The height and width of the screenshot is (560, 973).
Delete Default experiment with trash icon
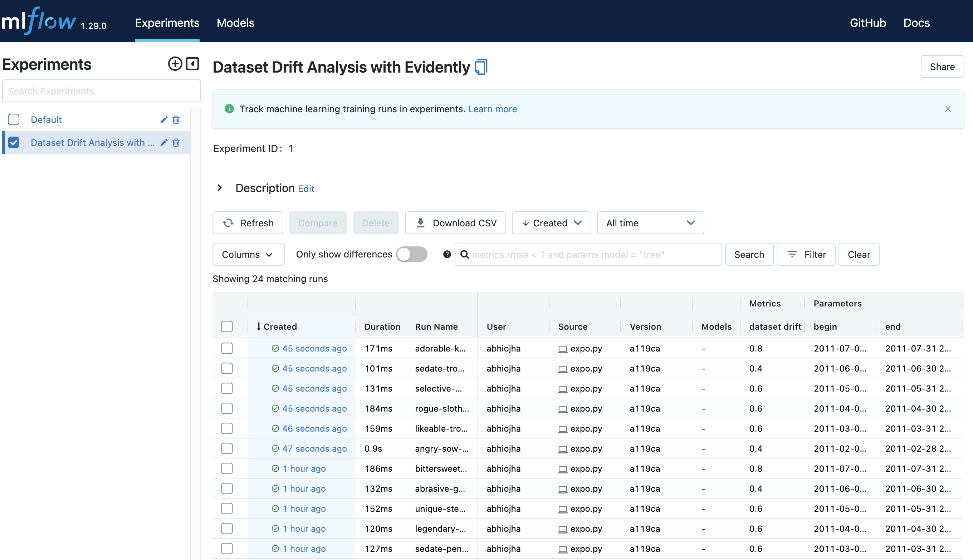176,119
